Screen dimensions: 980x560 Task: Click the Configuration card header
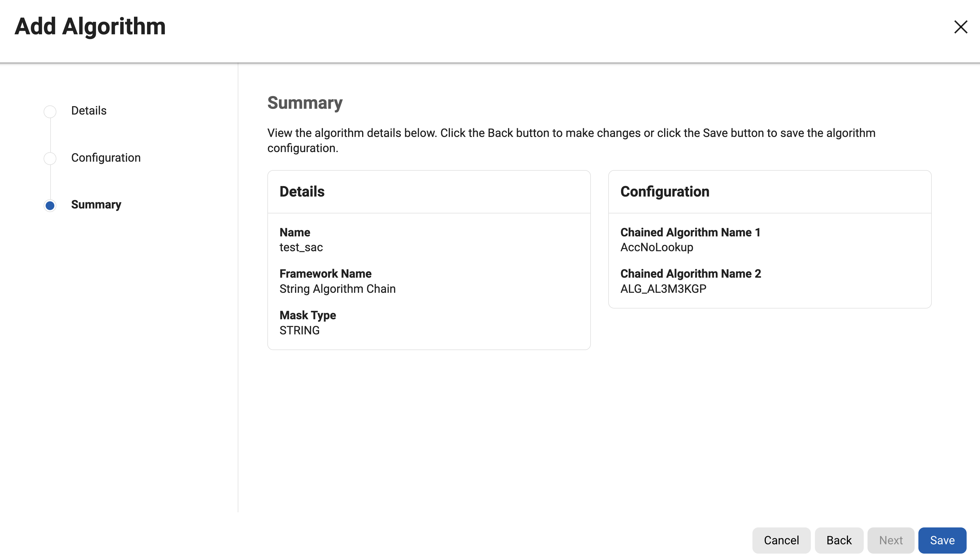click(x=664, y=192)
